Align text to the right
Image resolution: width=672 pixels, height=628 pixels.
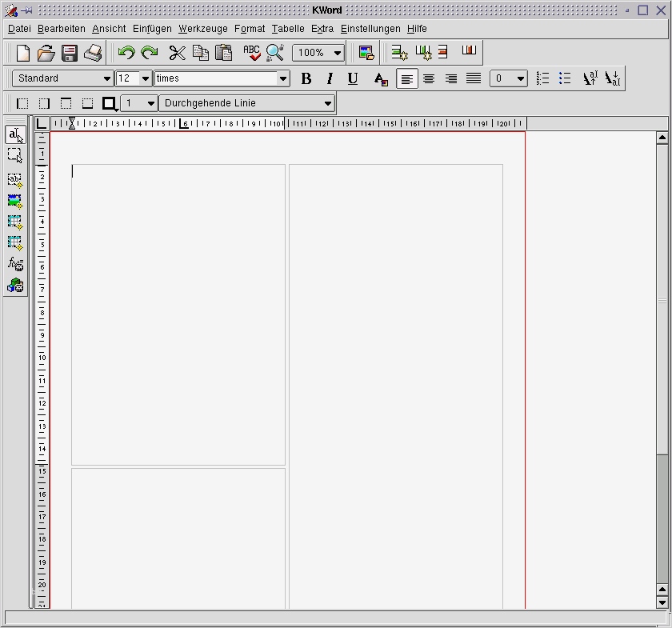pos(451,79)
